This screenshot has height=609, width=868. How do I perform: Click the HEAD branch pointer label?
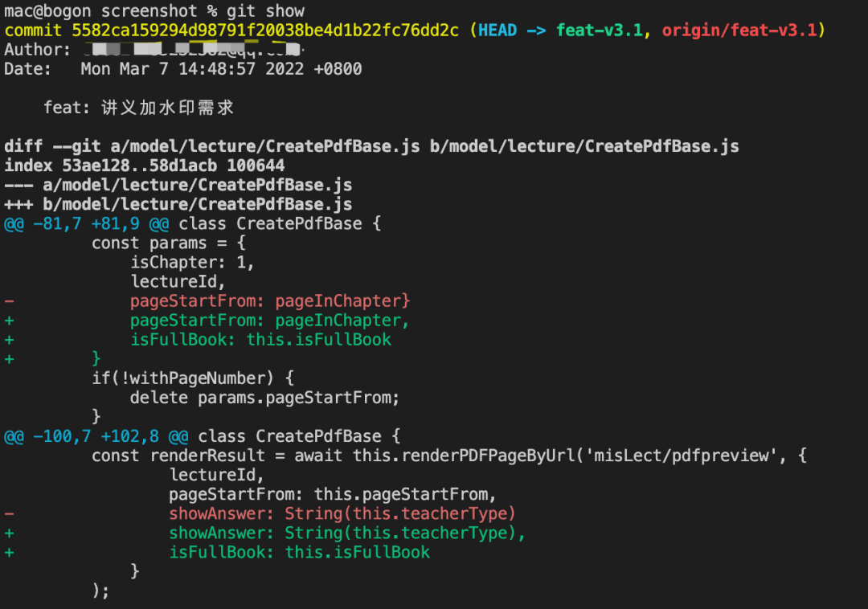pos(497,31)
